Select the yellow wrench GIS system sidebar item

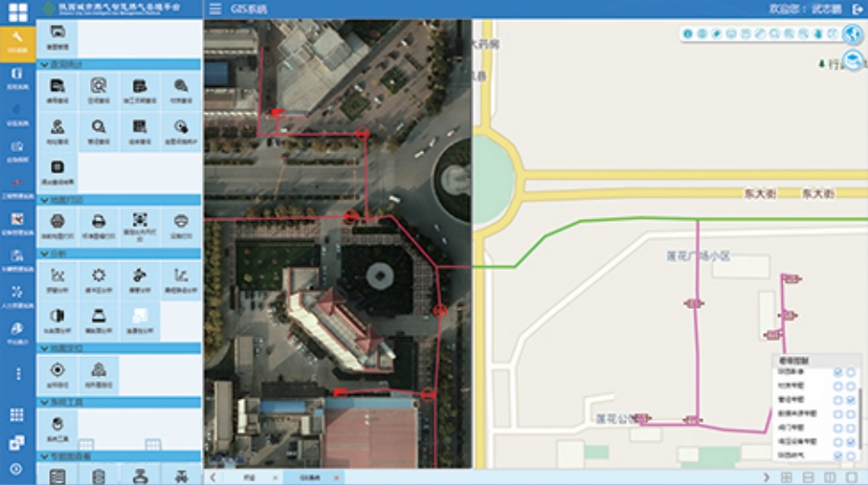[x=18, y=43]
